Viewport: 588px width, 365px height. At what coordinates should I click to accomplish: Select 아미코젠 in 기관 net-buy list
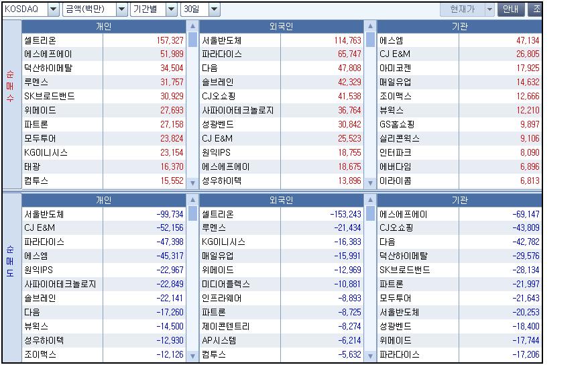[396, 68]
